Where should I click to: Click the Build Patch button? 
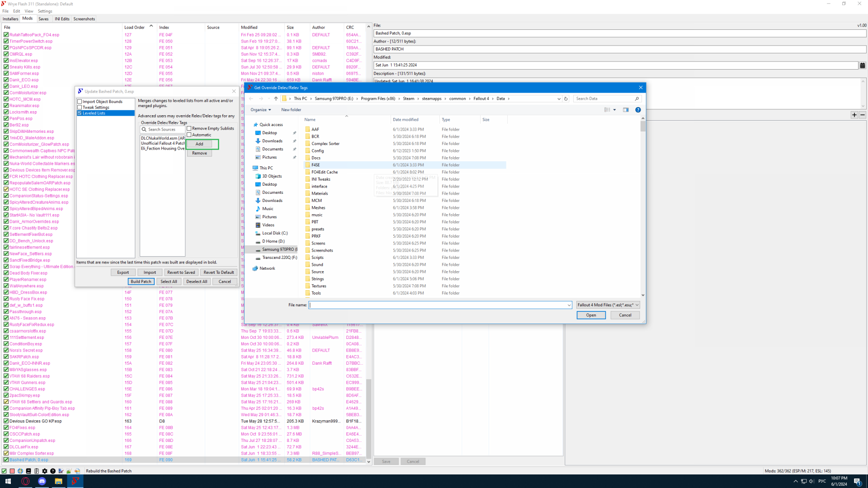[x=141, y=282]
